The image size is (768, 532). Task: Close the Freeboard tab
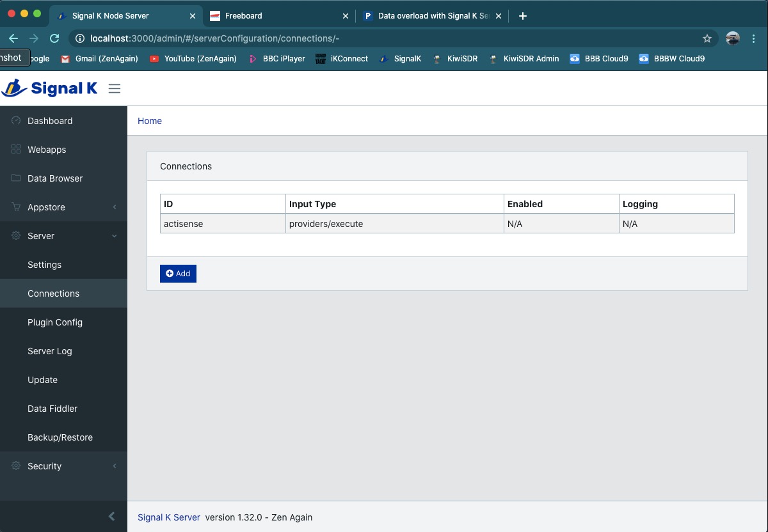346,16
